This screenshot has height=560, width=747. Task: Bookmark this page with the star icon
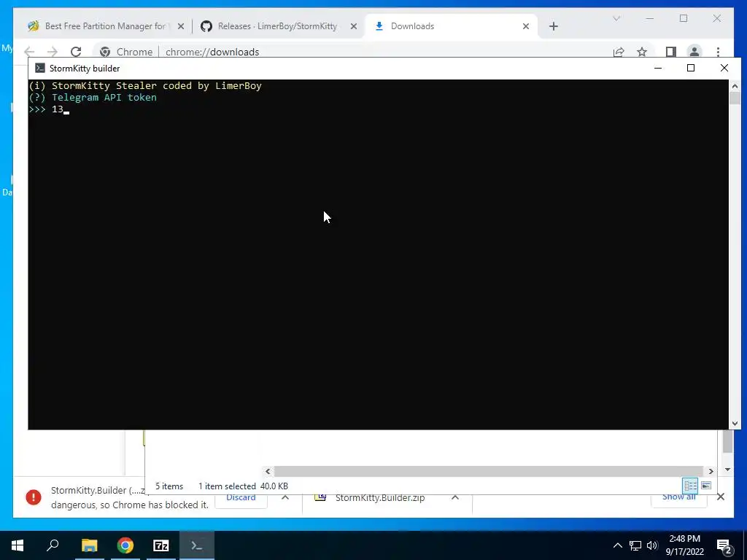642,52
